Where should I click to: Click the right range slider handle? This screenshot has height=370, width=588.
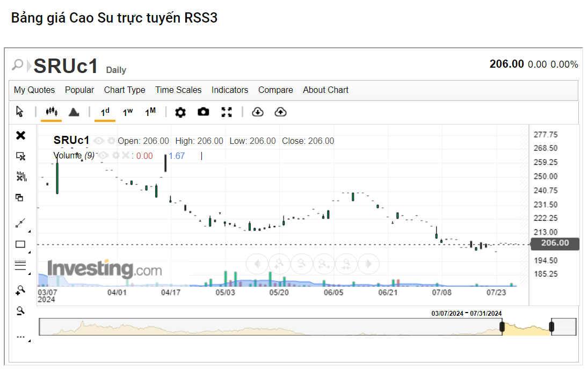click(x=551, y=327)
